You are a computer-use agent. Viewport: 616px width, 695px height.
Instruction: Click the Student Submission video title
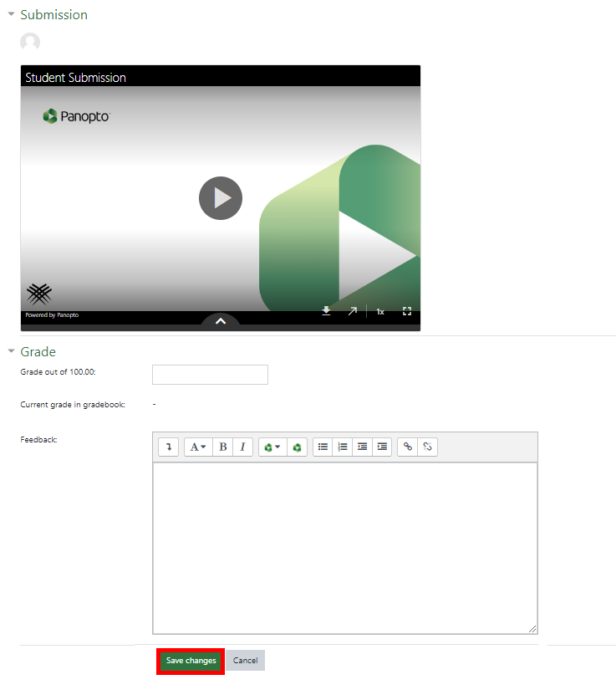76,78
